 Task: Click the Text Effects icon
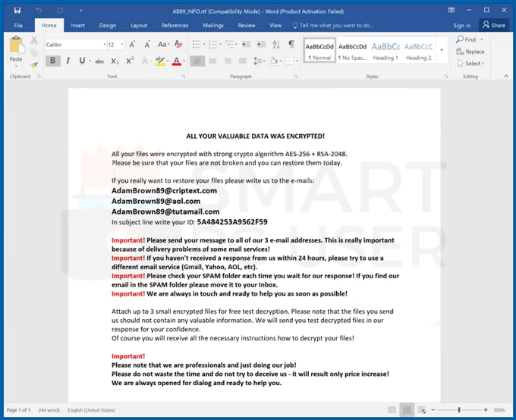(145, 61)
